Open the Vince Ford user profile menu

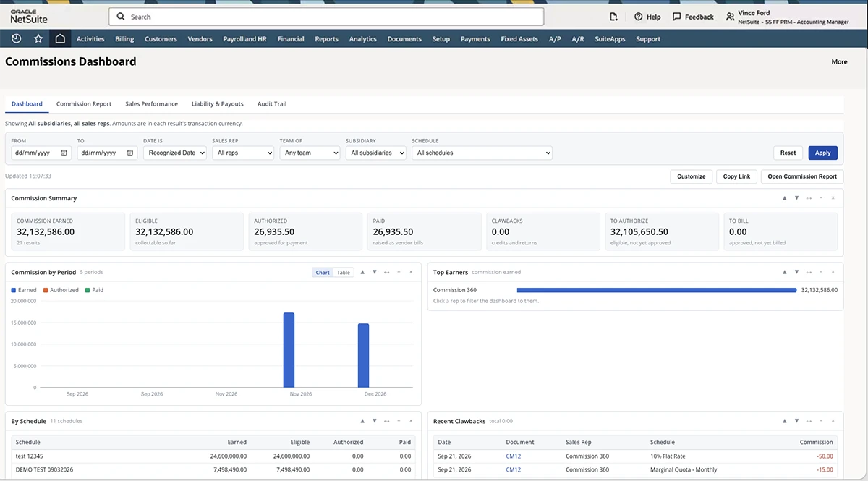point(787,17)
